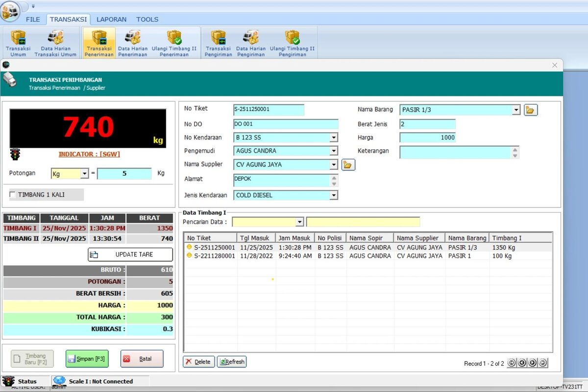Focus the Berat Jenis input field
The width and height of the screenshot is (588, 392).
point(427,124)
